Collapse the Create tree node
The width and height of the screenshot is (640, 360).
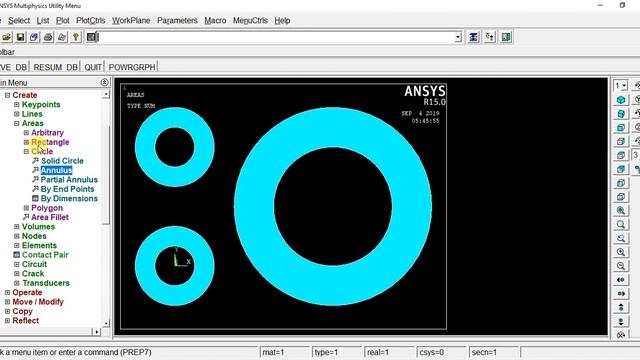(x=7, y=95)
